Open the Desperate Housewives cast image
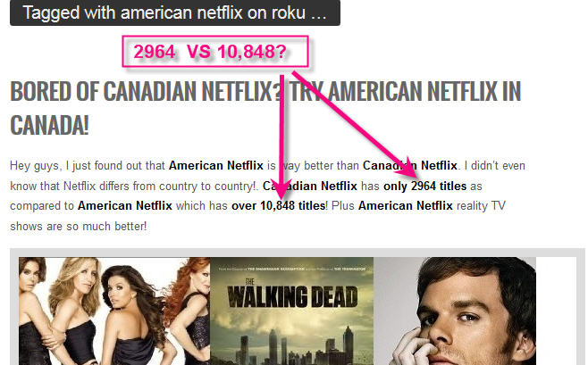Viewport: 588px width, 365px height. click(x=114, y=311)
